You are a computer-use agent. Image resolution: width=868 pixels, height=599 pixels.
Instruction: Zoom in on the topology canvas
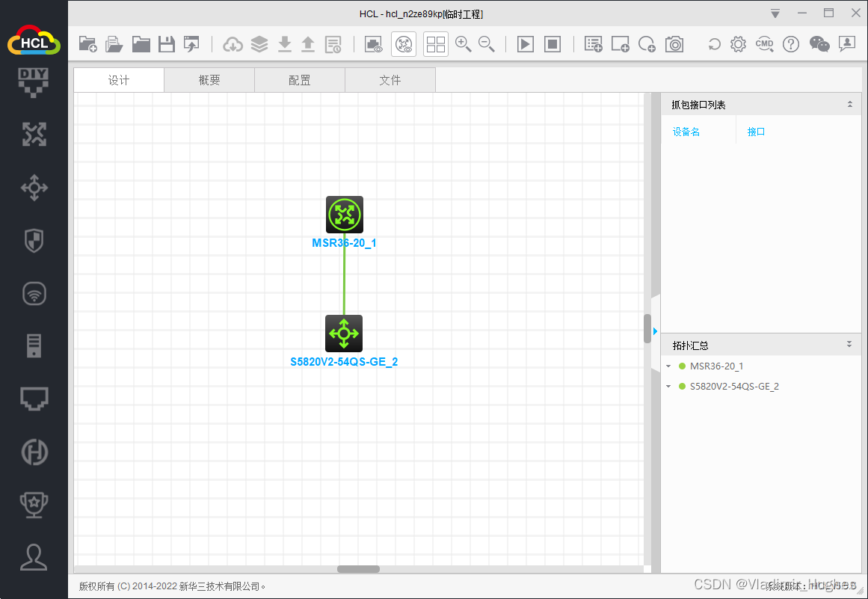(x=463, y=43)
